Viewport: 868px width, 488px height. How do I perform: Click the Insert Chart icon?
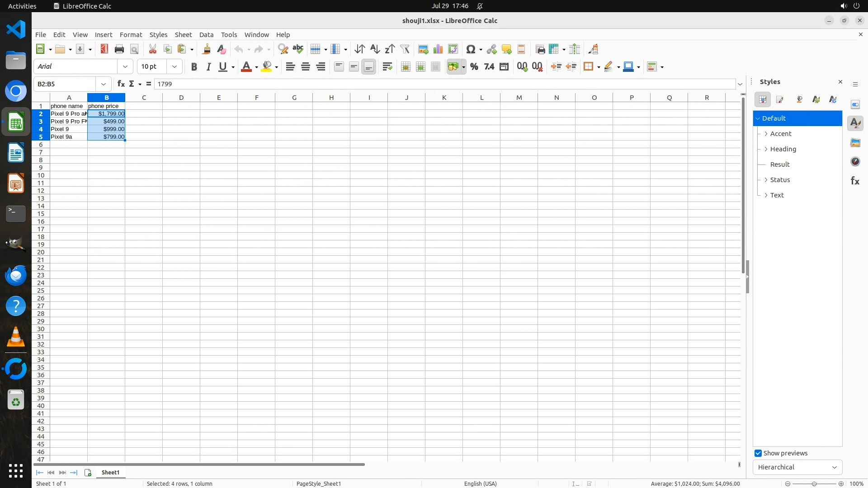pyautogui.click(x=438, y=49)
